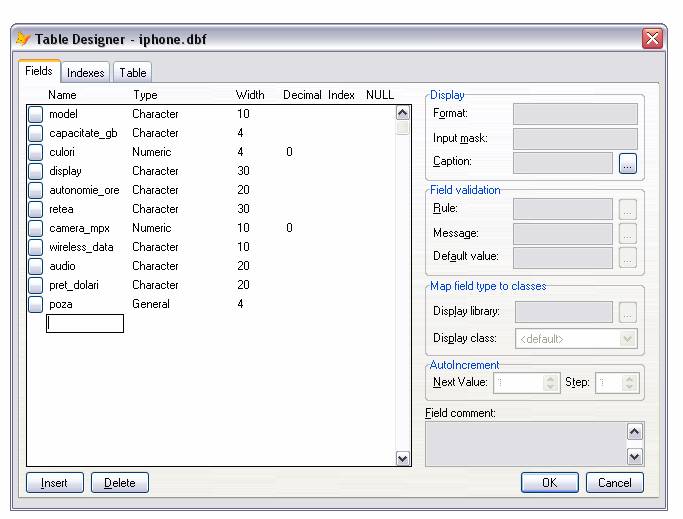Screen dimensions: 683x519
Task: Open the Table tab
Action: (x=133, y=73)
